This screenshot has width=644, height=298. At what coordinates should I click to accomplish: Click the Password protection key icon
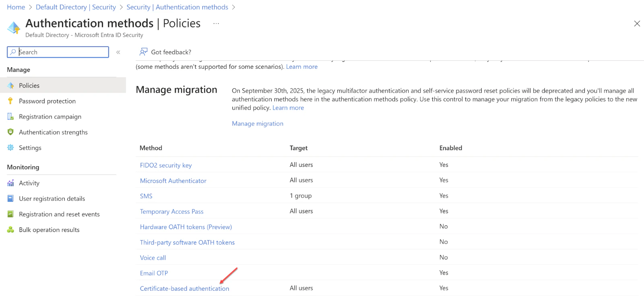[x=10, y=101]
